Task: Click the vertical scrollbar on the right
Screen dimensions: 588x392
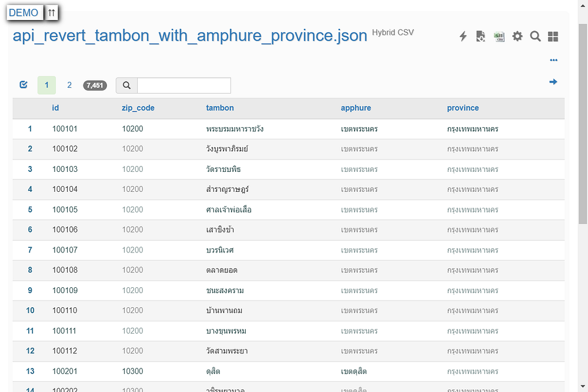Action: click(583, 124)
